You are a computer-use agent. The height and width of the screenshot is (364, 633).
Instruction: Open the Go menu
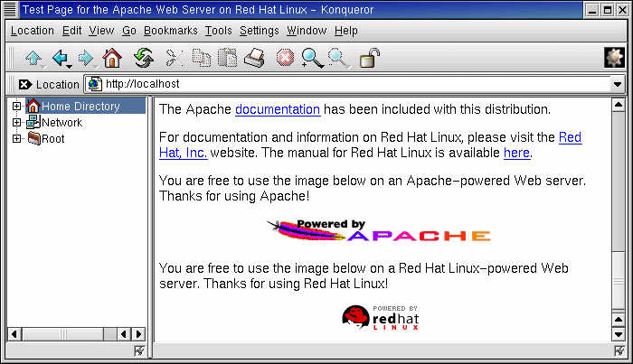tap(128, 31)
